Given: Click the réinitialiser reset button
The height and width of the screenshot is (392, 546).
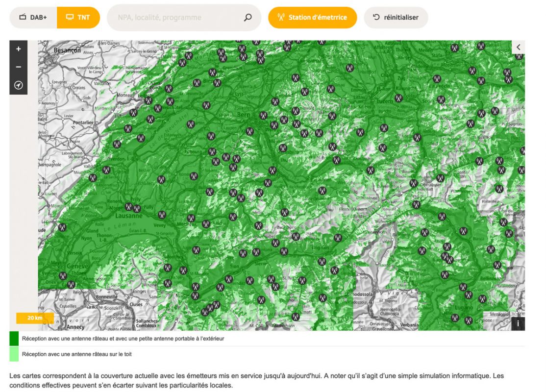Looking at the screenshot, I should pos(396,18).
